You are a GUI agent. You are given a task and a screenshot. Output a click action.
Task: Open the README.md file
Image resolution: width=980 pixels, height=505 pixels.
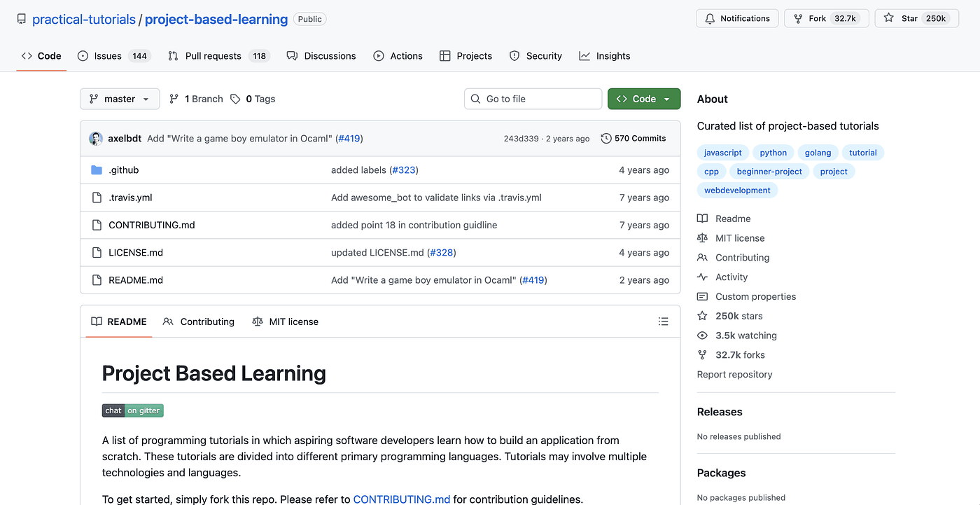coord(136,280)
